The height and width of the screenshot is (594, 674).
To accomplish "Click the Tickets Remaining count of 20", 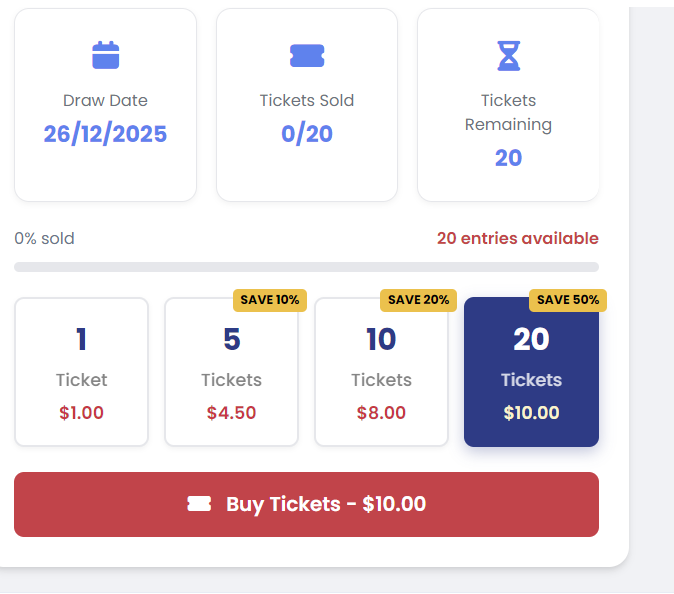I will coord(508,158).
